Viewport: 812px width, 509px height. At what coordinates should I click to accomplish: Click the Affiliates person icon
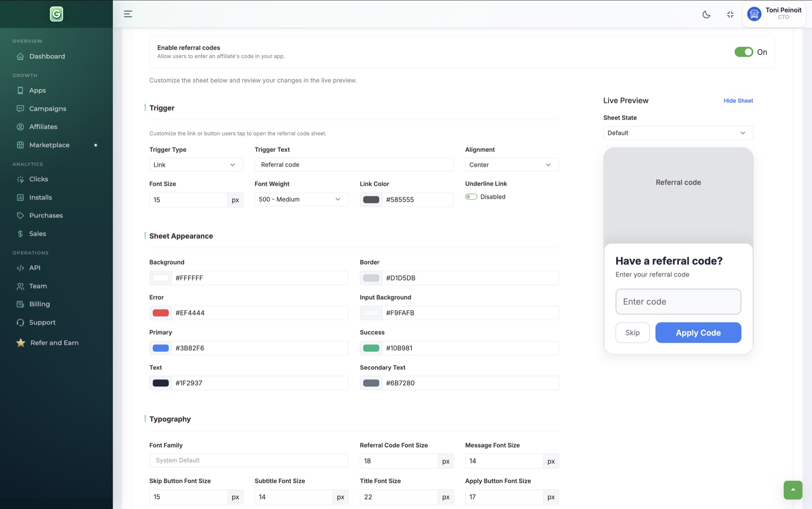coord(20,127)
